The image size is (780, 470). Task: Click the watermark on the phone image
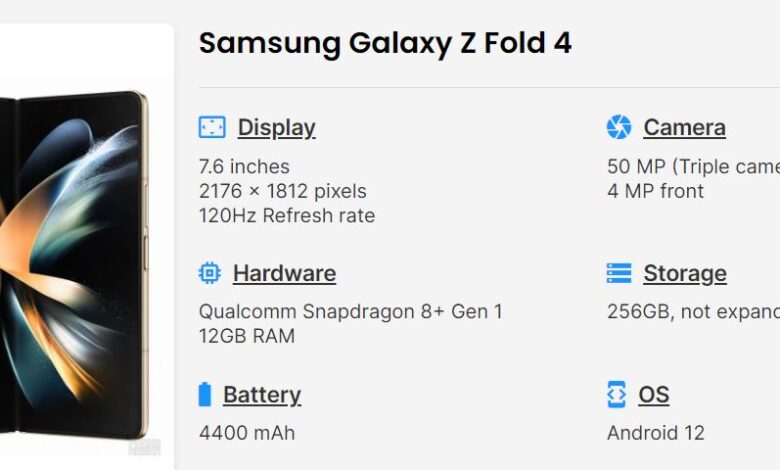[x=145, y=447]
